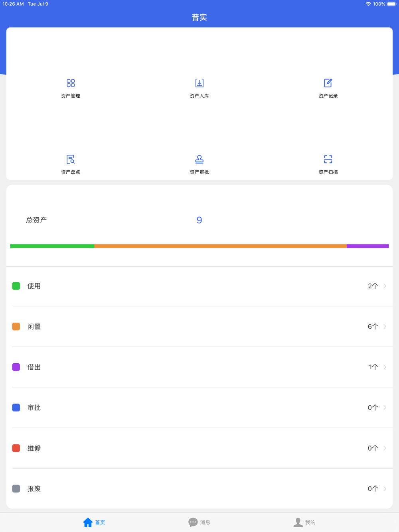399x532 pixels.
Task: Open the 借出 row chevron
Action: point(385,367)
